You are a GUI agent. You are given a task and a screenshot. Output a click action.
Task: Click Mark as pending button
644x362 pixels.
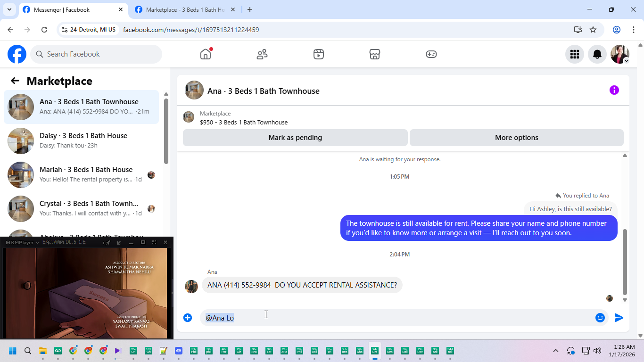pos(295,138)
